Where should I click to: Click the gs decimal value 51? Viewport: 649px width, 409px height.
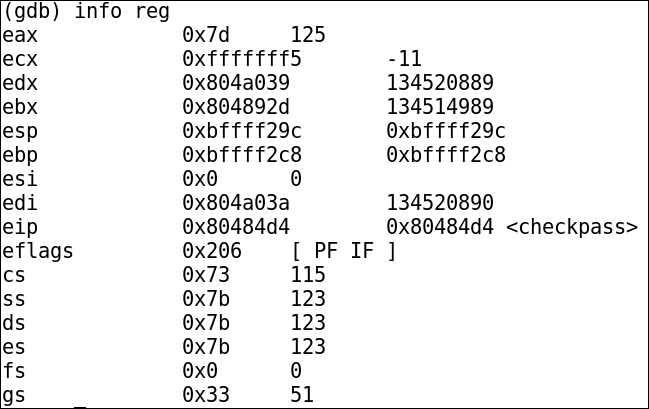pyautogui.click(x=302, y=395)
